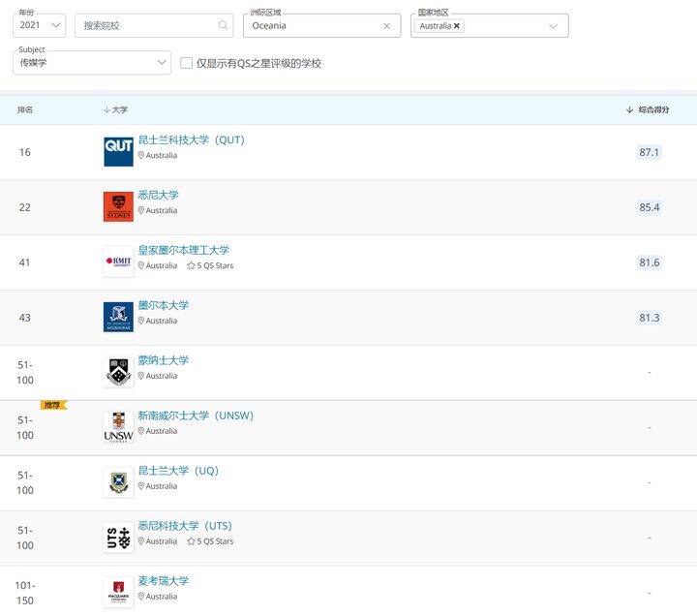Screen dimensions: 697x616
Task: Open the University of Queensland (UQ) link
Action: tap(179, 471)
